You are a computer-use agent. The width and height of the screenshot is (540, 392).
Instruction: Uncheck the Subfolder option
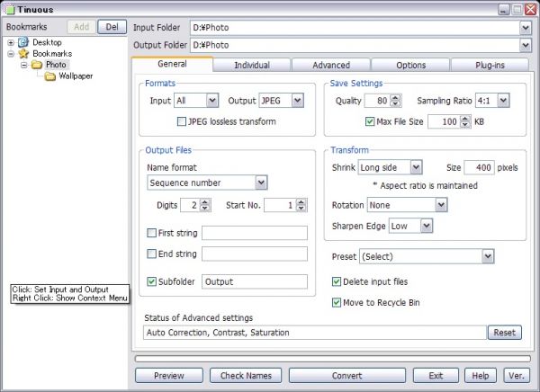point(151,281)
